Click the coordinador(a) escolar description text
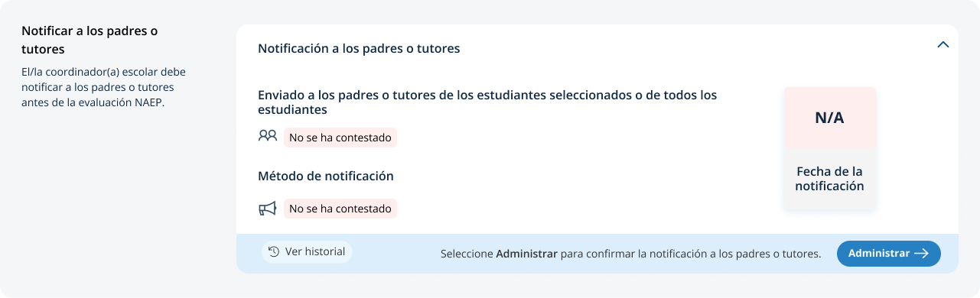Screen dimensions: 980x298 pyautogui.click(x=103, y=87)
